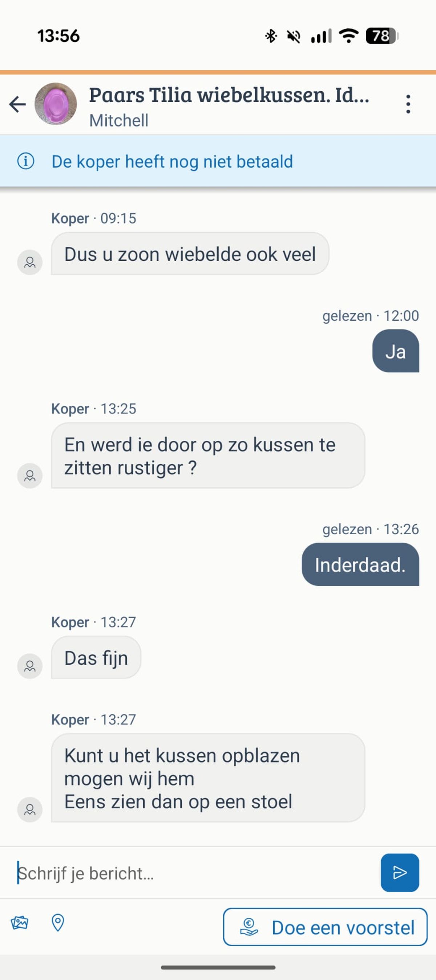Screen dimensions: 436x980
Task: Tap the 'Ja' sent message bubble
Action: pyautogui.click(x=395, y=351)
